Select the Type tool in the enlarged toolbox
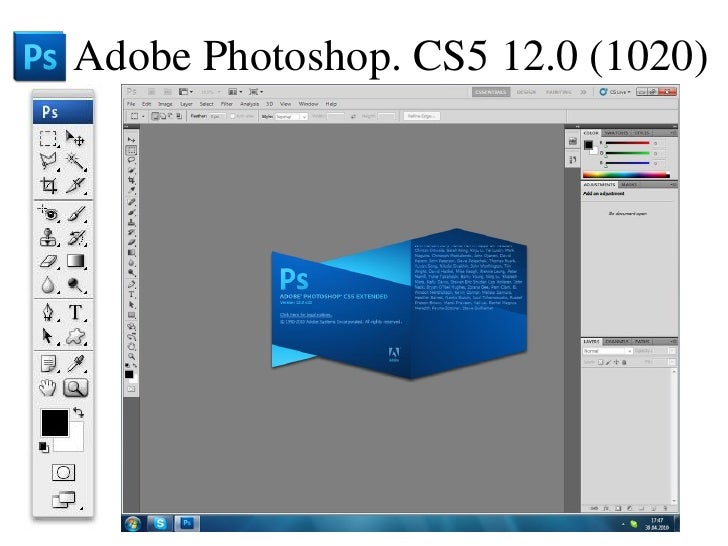The height and width of the screenshot is (546, 728). coord(75,312)
